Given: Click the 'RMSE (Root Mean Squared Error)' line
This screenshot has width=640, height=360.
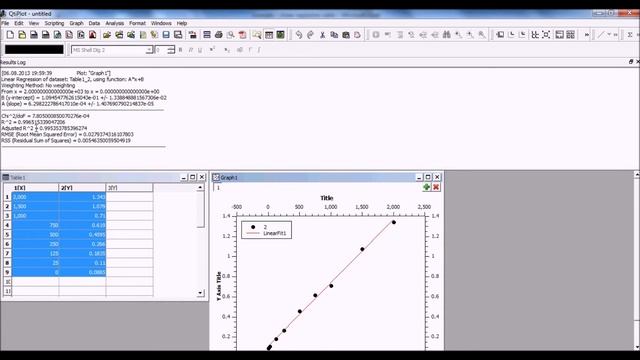Looking at the screenshot, I should 67,134.
